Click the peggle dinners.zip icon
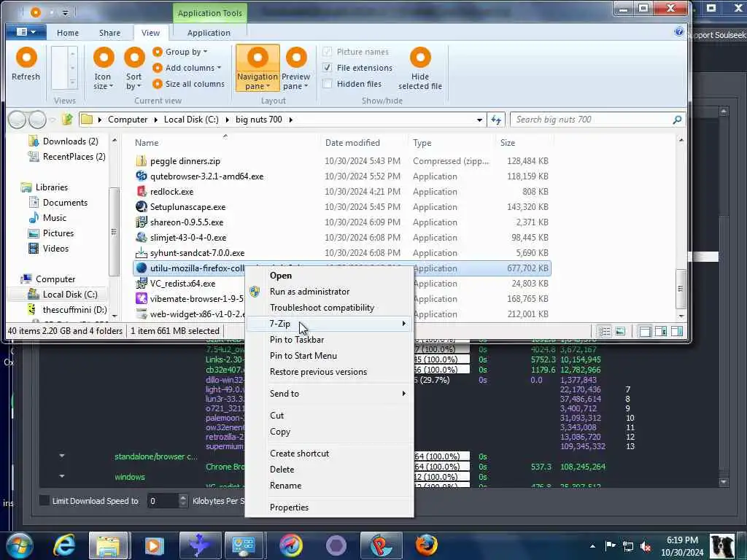Screen dimensions: 747x560 tap(141, 161)
